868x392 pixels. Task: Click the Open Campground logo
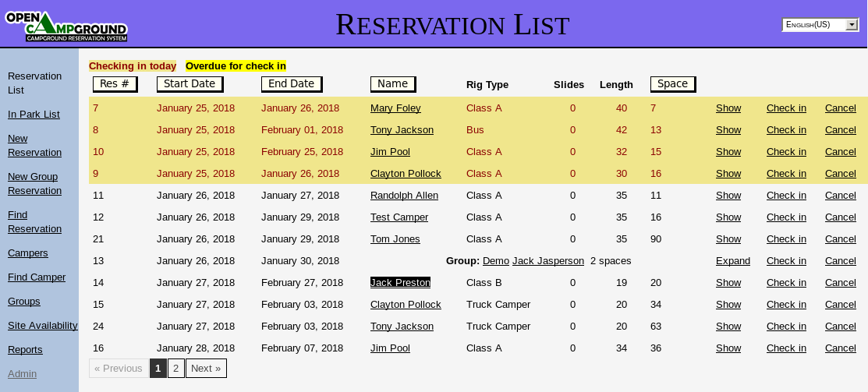click(66, 26)
